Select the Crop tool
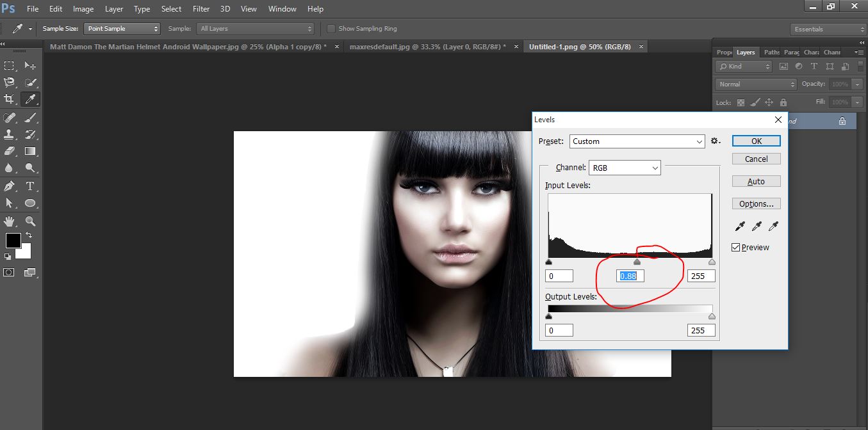 10,99
